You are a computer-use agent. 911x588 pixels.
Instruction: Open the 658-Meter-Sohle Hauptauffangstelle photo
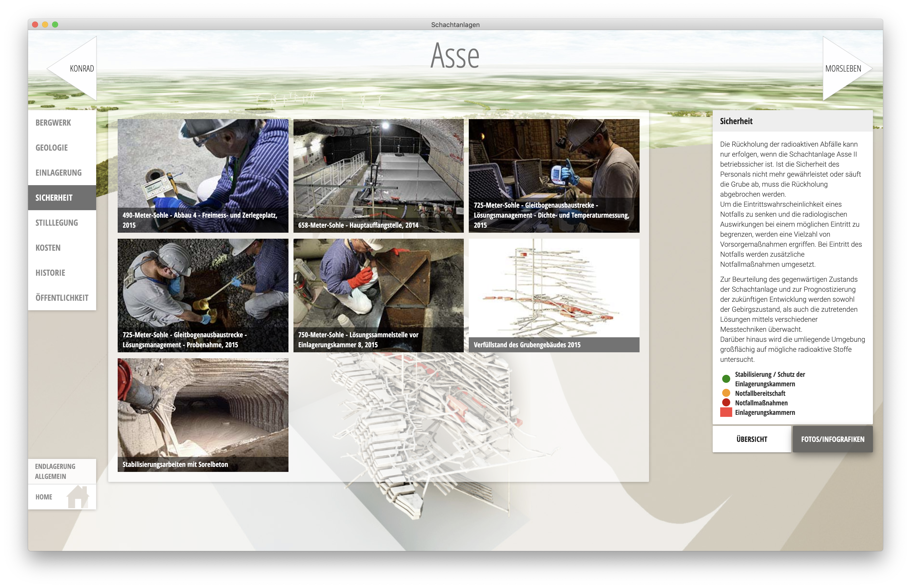378,176
